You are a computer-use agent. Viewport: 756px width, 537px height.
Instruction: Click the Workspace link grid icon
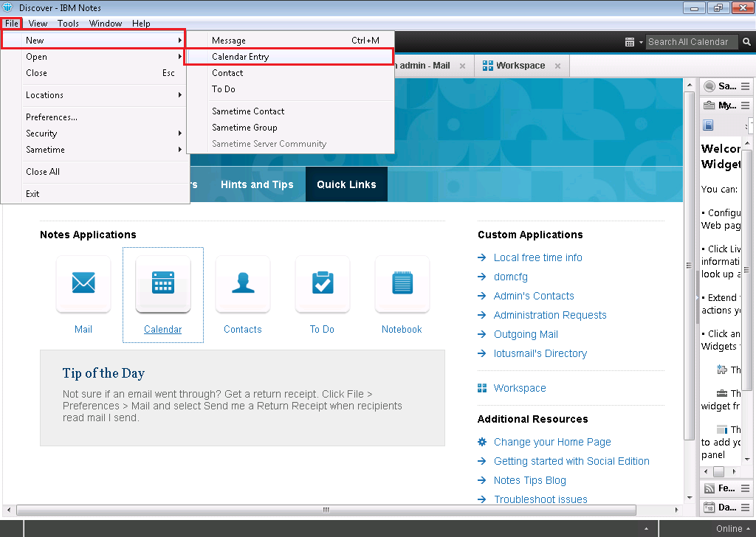pyautogui.click(x=481, y=388)
